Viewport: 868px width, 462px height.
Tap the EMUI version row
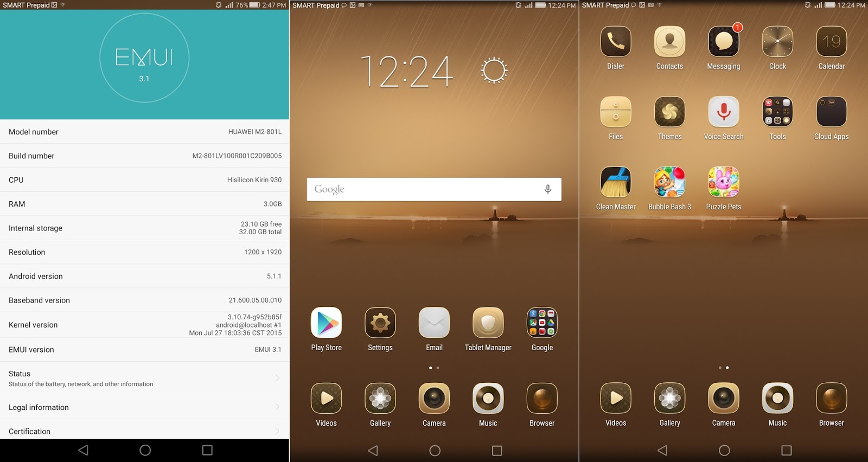tap(144, 350)
